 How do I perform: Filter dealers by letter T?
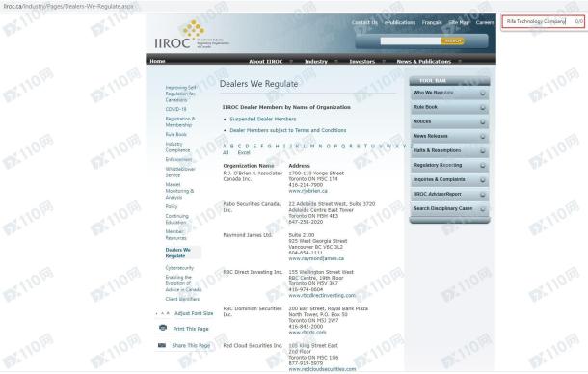pyautogui.click(x=365, y=147)
